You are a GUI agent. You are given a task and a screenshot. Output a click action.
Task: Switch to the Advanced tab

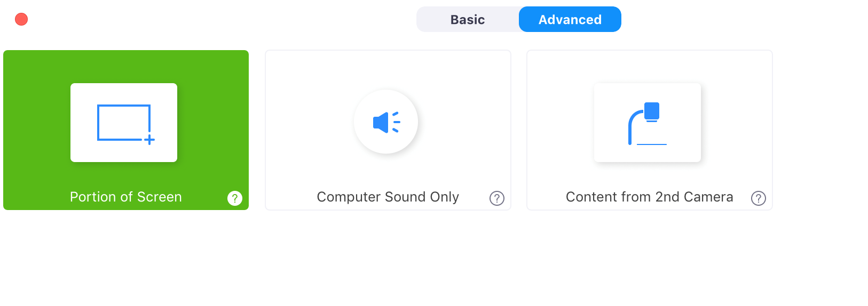point(570,20)
